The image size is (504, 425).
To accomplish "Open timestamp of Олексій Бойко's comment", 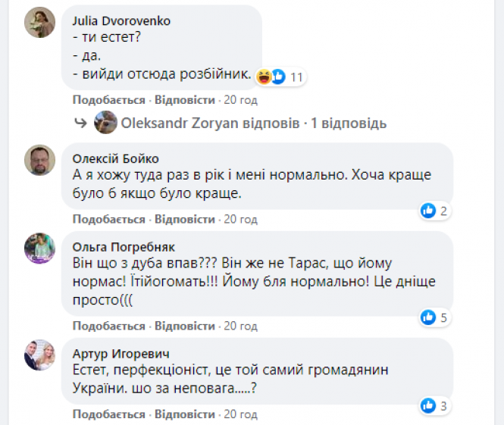I will pyautogui.click(x=241, y=220).
